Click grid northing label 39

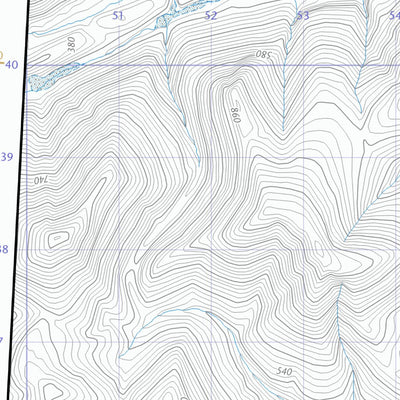7,157
